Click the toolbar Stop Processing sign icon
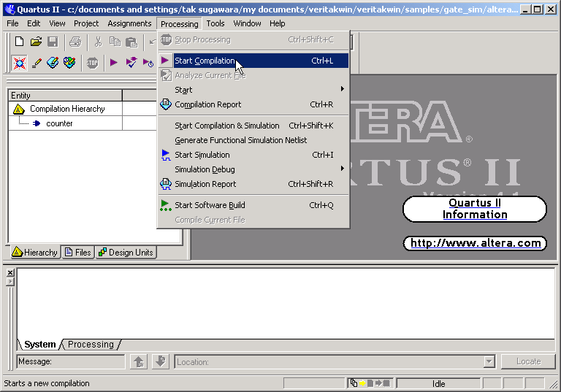 pyautogui.click(x=92, y=64)
